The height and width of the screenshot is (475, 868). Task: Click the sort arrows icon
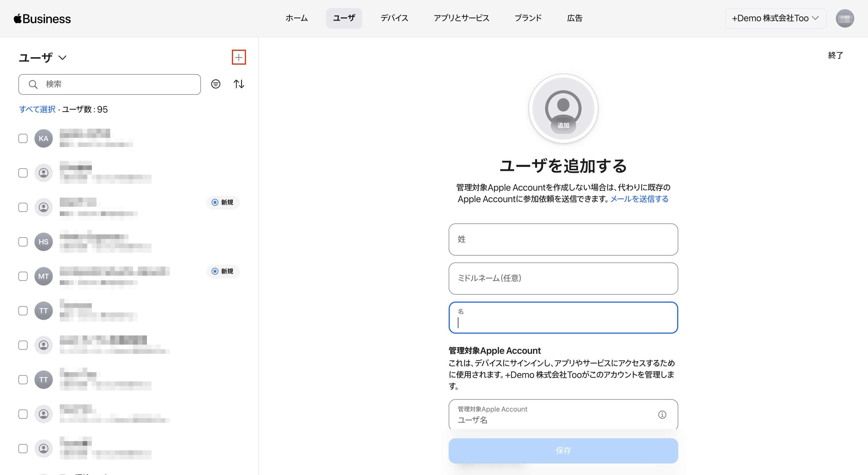(x=239, y=84)
